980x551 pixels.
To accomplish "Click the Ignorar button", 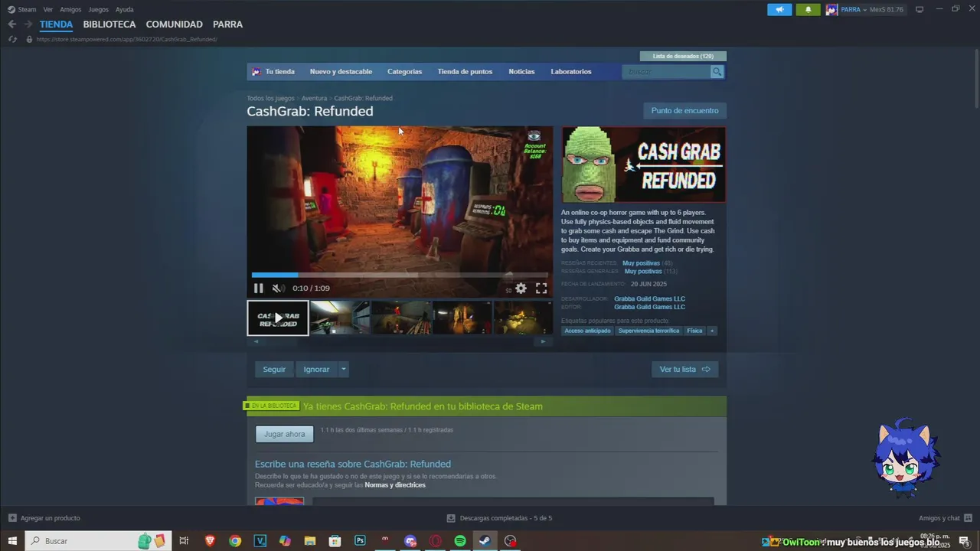I will (316, 370).
